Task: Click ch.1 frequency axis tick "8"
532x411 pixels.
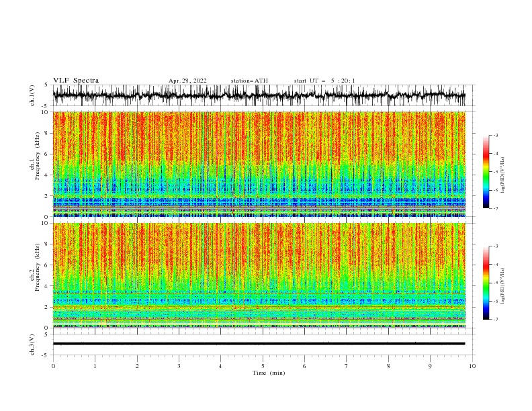Action: point(46,133)
